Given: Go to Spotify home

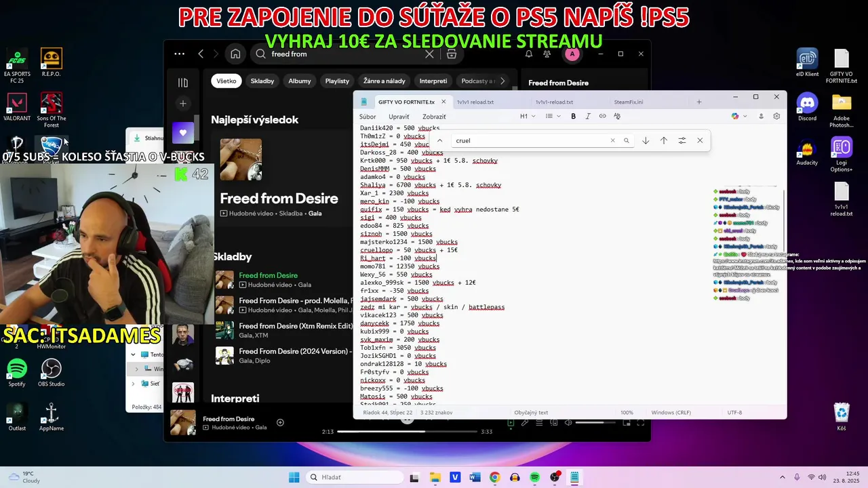Looking at the screenshot, I should tap(235, 54).
